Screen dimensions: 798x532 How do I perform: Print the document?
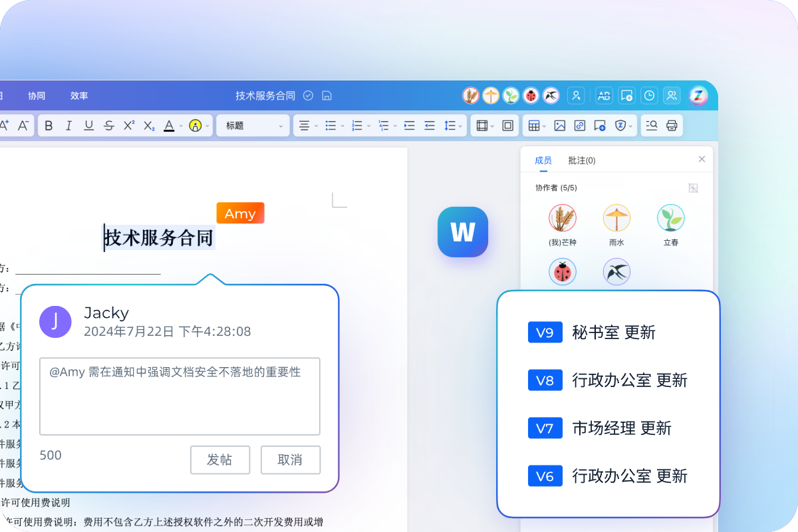[672, 126]
